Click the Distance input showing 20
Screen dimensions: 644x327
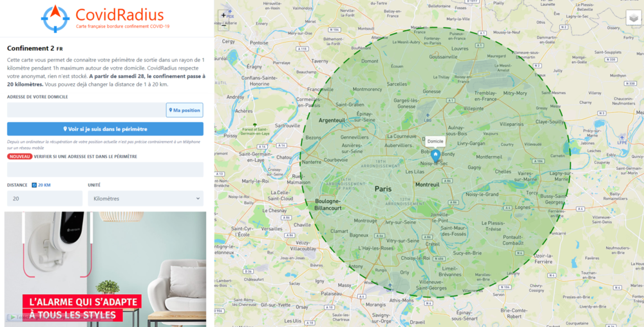[44, 198]
